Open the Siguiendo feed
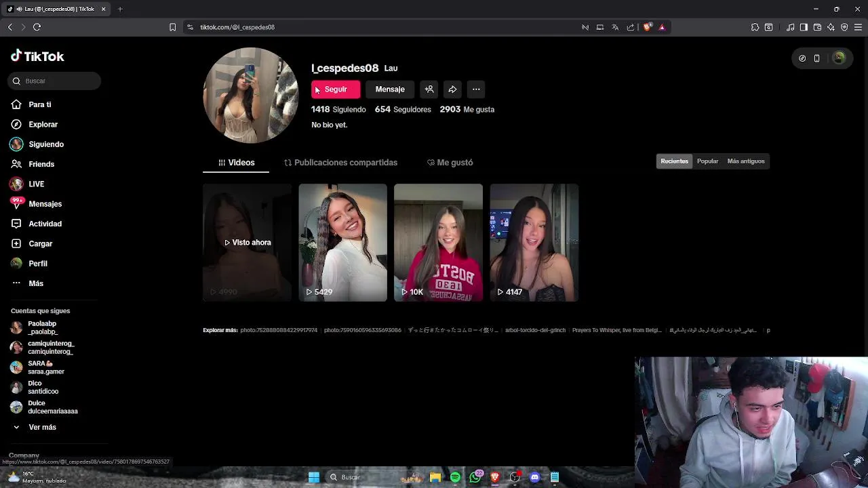 tap(37, 144)
